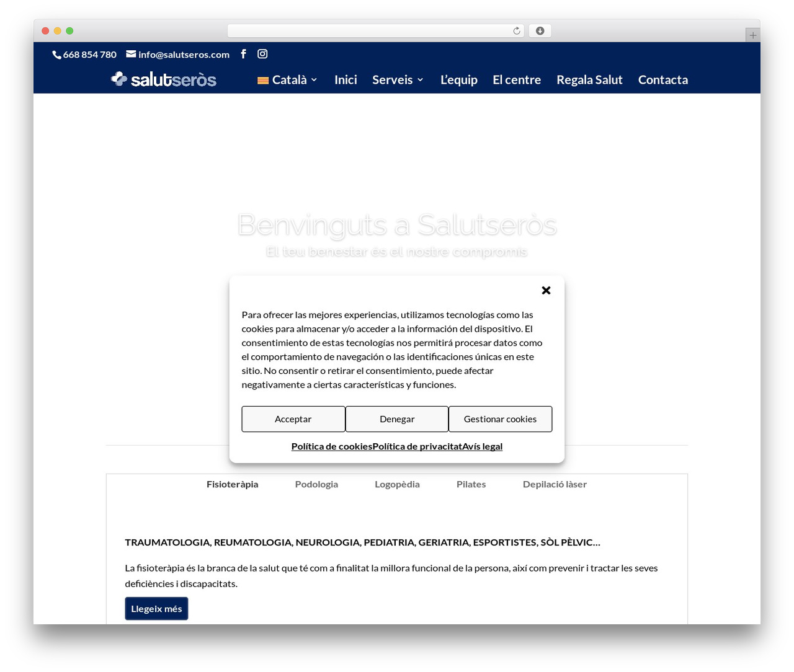The width and height of the screenshot is (794, 672).
Task: Close the cookie consent dialog
Action: 546,290
